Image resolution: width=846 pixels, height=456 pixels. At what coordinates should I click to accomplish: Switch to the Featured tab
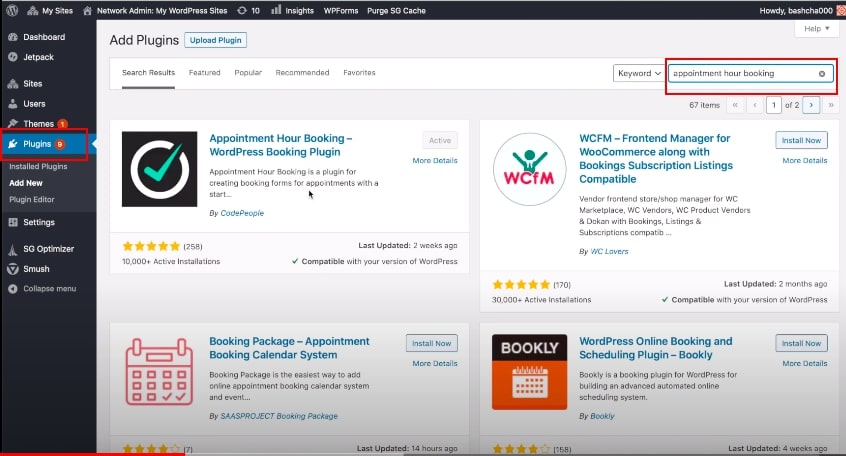[x=204, y=72]
